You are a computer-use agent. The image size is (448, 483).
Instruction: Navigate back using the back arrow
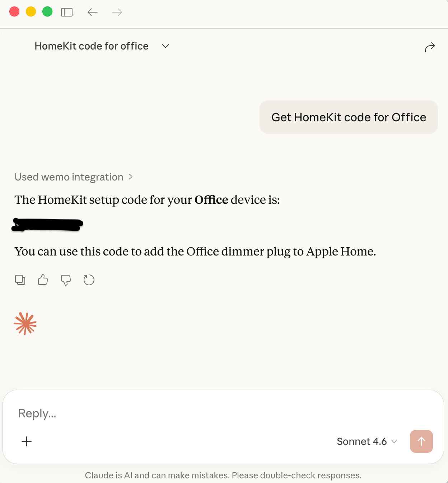pos(92,12)
